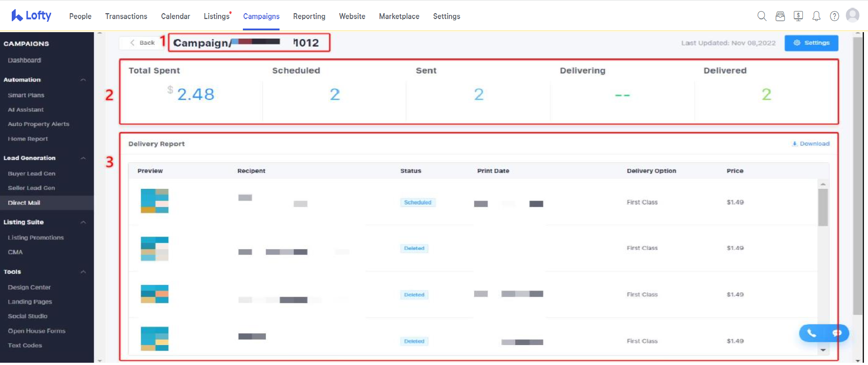Click the dollar billing icon in header

click(x=798, y=16)
